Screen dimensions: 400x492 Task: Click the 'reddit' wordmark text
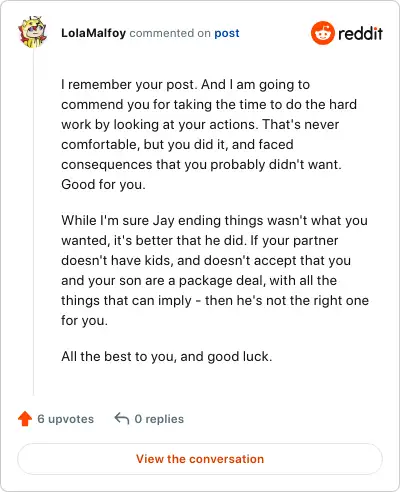[x=360, y=33]
